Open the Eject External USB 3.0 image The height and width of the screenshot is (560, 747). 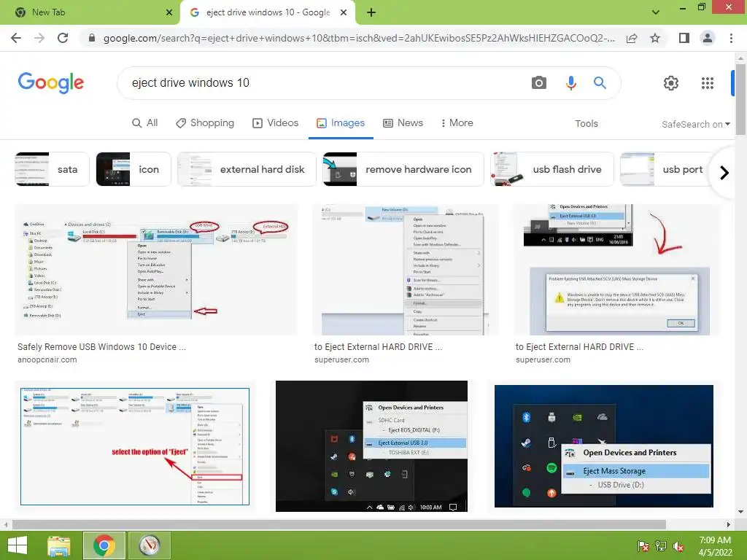tap(371, 446)
